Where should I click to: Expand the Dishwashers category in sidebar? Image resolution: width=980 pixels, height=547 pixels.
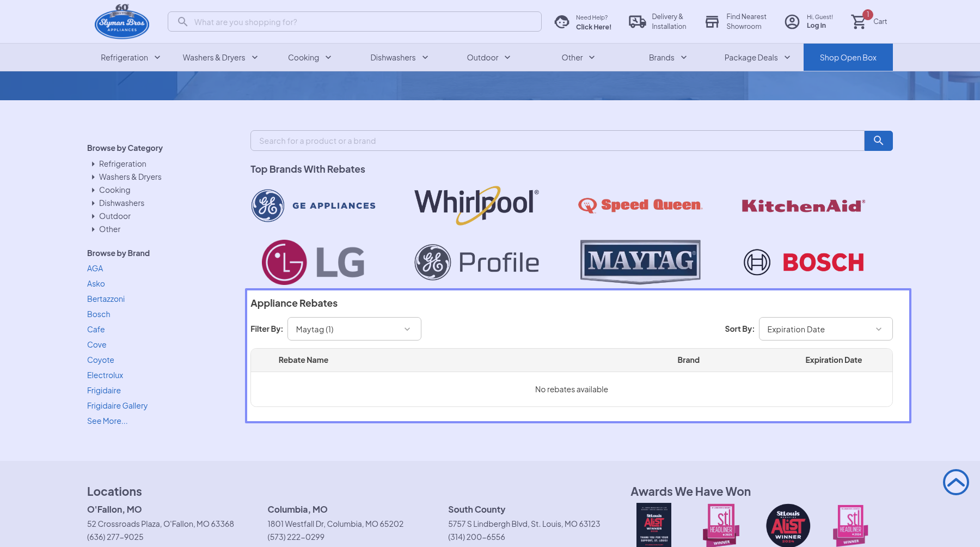pos(121,203)
